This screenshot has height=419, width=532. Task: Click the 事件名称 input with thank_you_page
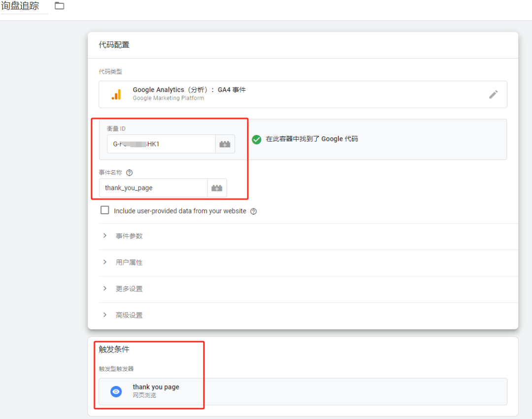click(153, 188)
